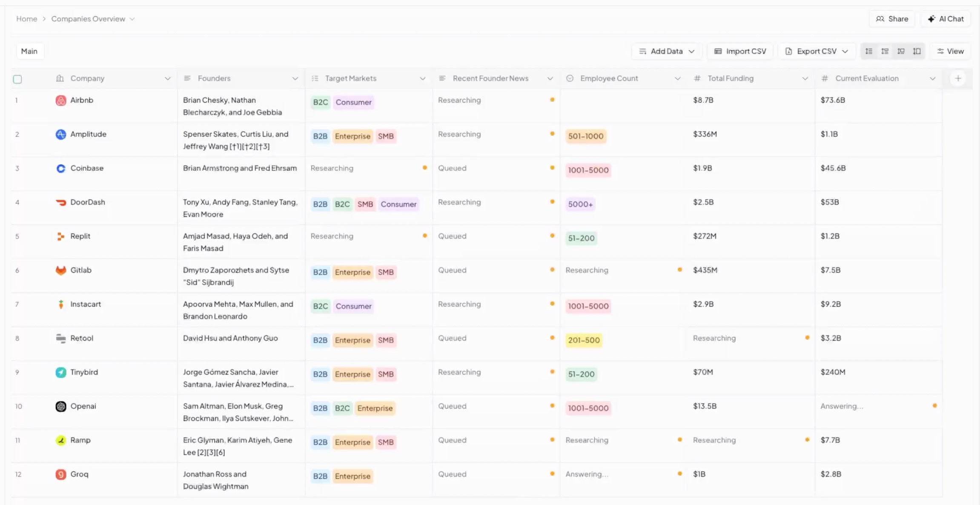Select the Airbnb total funding cell $8.7B
The width and height of the screenshot is (980, 505).
(751, 106)
